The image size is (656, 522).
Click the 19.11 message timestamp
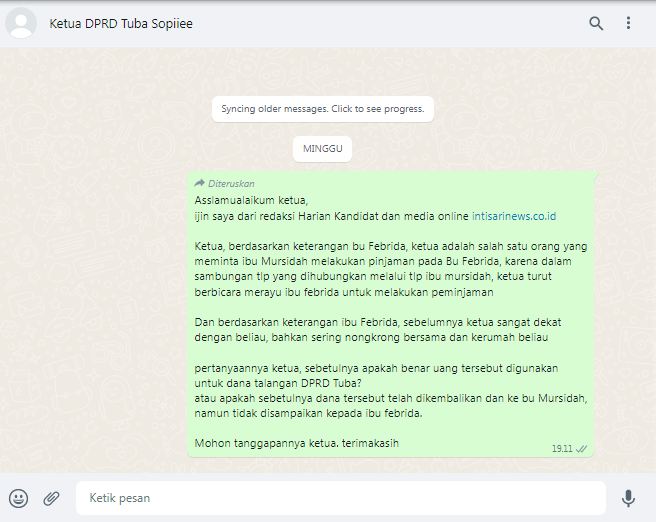[x=562, y=449]
